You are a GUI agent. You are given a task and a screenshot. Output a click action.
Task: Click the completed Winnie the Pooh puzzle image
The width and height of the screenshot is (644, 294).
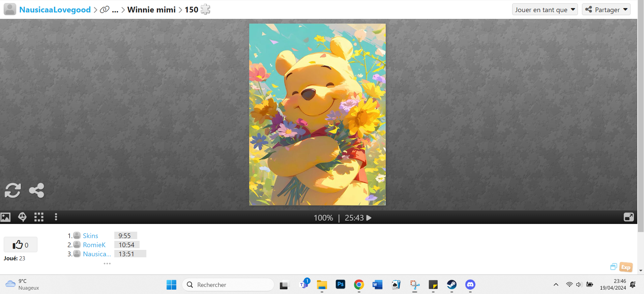pos(317,115)
